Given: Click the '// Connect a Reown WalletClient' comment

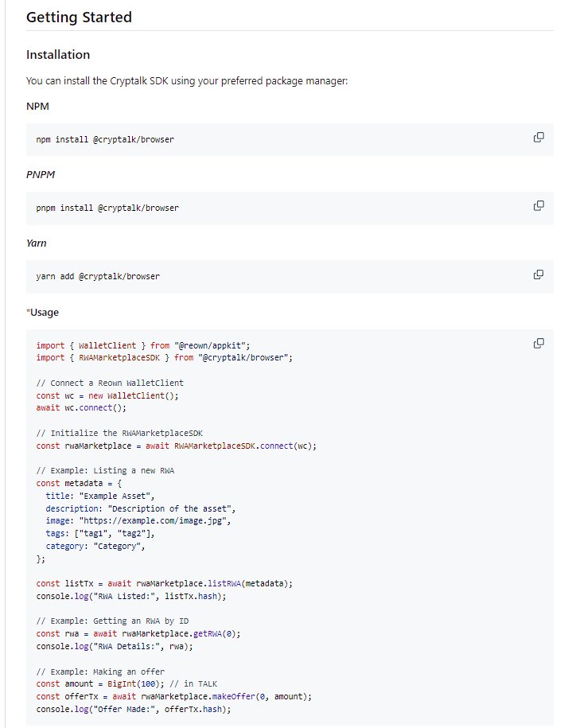Looking at the screenshot, I should [110, 383].
